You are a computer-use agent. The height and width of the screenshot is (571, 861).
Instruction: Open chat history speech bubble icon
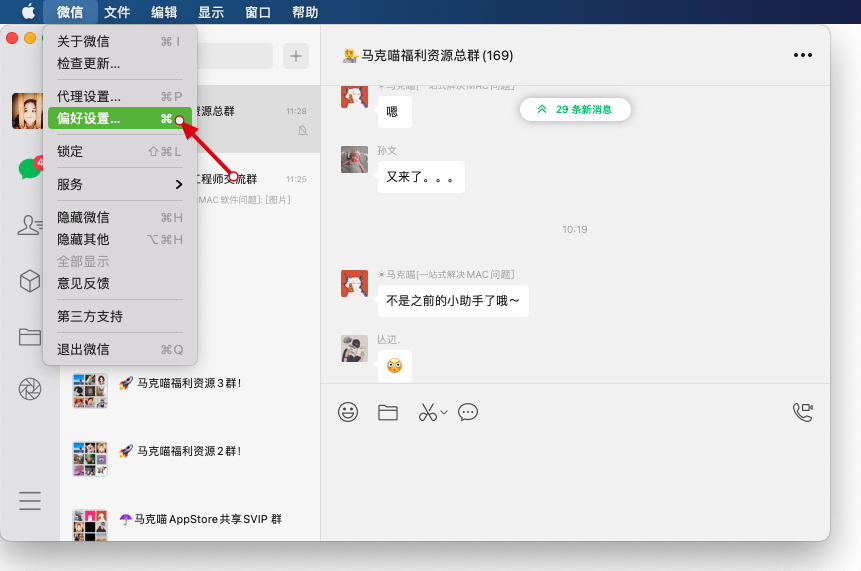click(468, 412)
